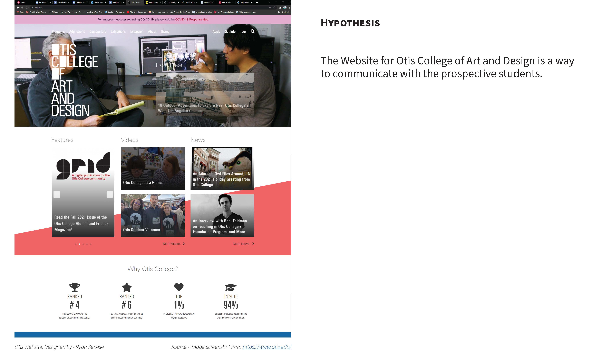Click the browser back arrow
This screenshot has width=612, height=364.
(x=18, y=8)
